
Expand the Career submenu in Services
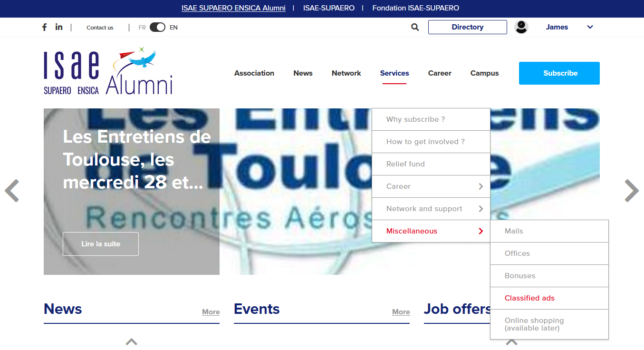click(431, 186)
